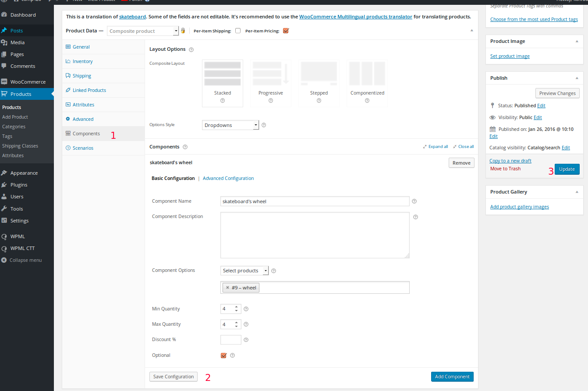Image resolution: width=588 pixels, height=391 pixels.
Task: Open the Select products dropdown
Action: coord(244,271)
